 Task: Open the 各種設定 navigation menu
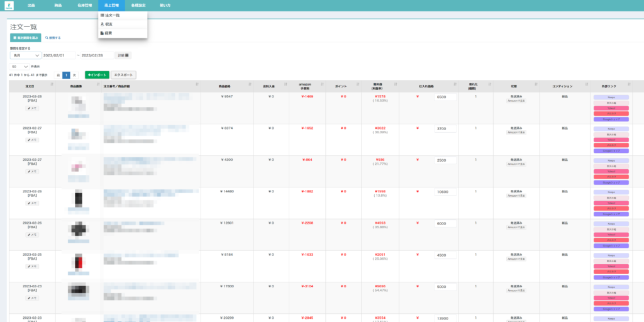click(138, 5)
